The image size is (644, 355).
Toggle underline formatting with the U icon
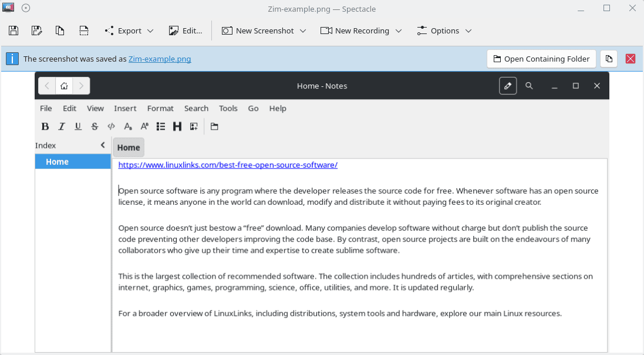[78, 126]
